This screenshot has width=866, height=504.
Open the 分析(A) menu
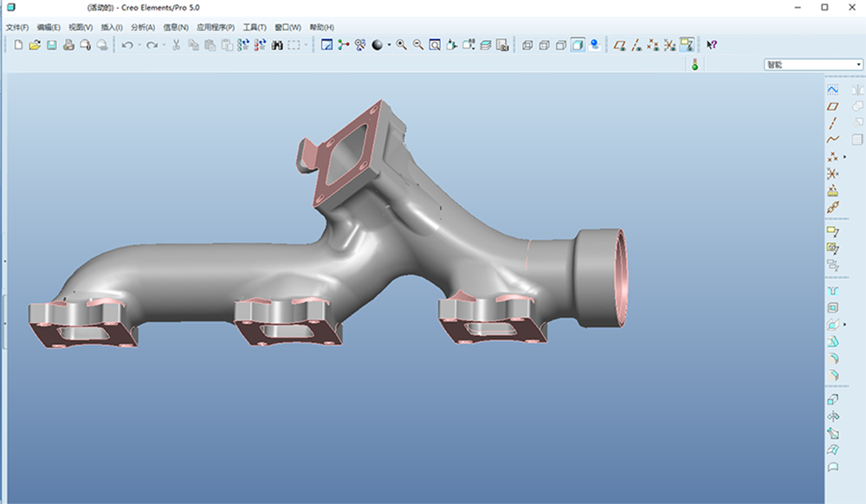(144, 27)
